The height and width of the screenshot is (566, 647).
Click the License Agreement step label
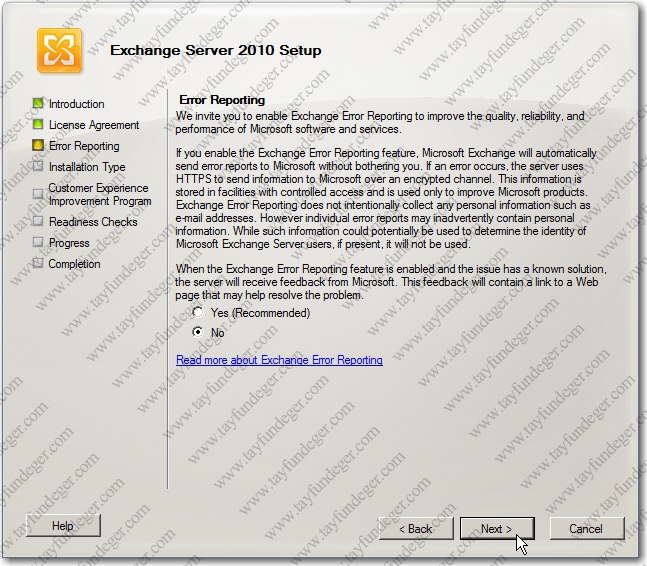94,125
